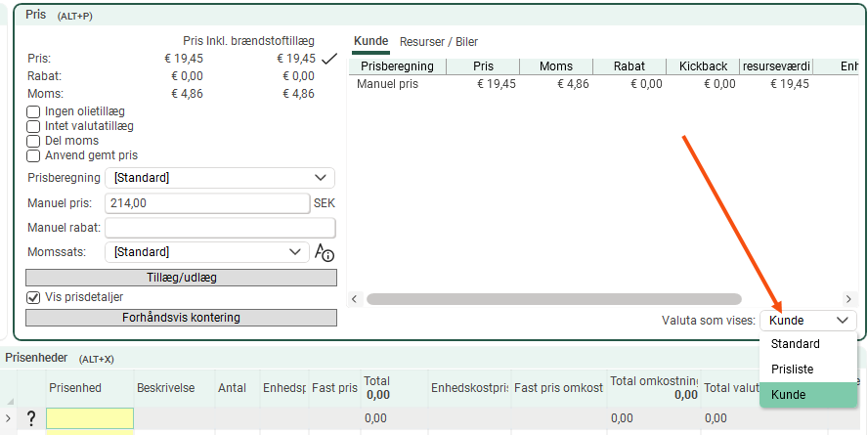Click the VAT info icon beside Momssats
Image resolution: width=868 pixels, height=435 pixels.
[325, 252]
